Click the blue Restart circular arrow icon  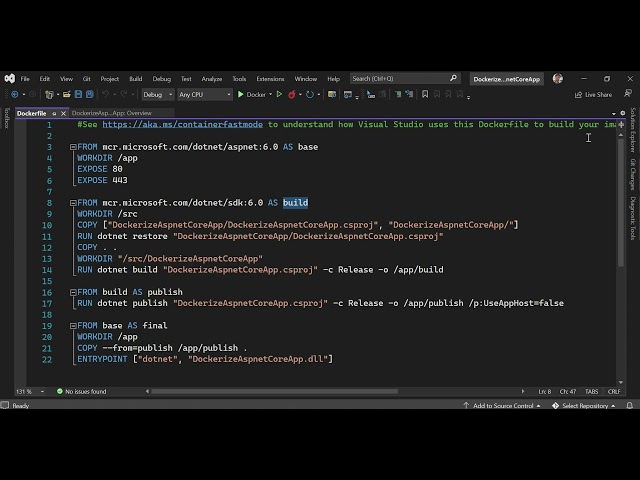[310, 95]
